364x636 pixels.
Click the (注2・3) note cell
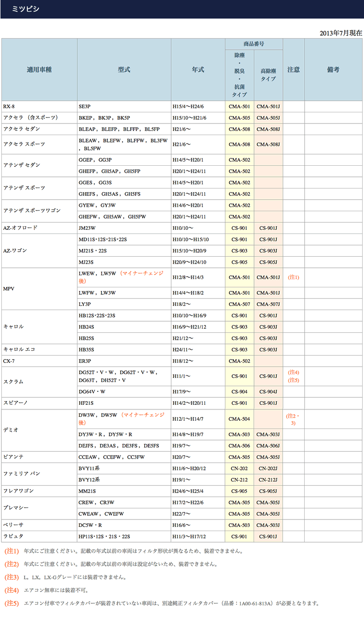pos(294,419)
